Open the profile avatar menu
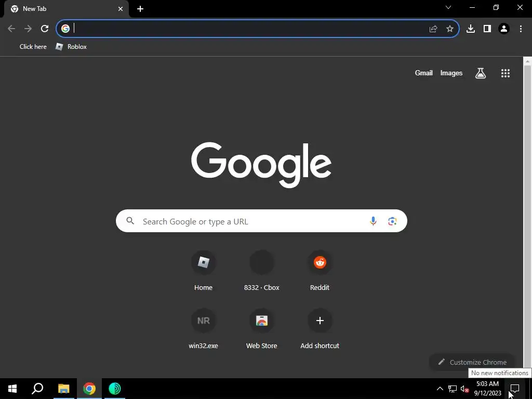 tap(504, 29)
